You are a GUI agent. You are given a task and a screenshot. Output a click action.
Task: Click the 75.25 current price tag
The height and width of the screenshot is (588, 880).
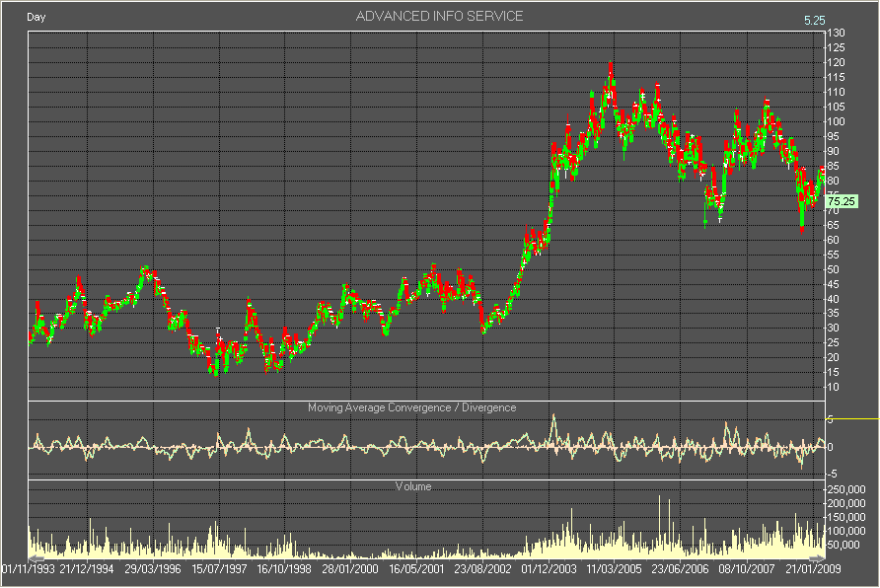pyautogui.click(x=842, y=201)
